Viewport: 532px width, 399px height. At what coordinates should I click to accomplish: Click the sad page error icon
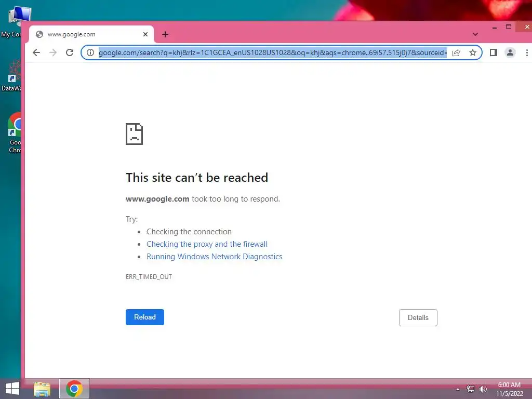[x=135, y=134]
